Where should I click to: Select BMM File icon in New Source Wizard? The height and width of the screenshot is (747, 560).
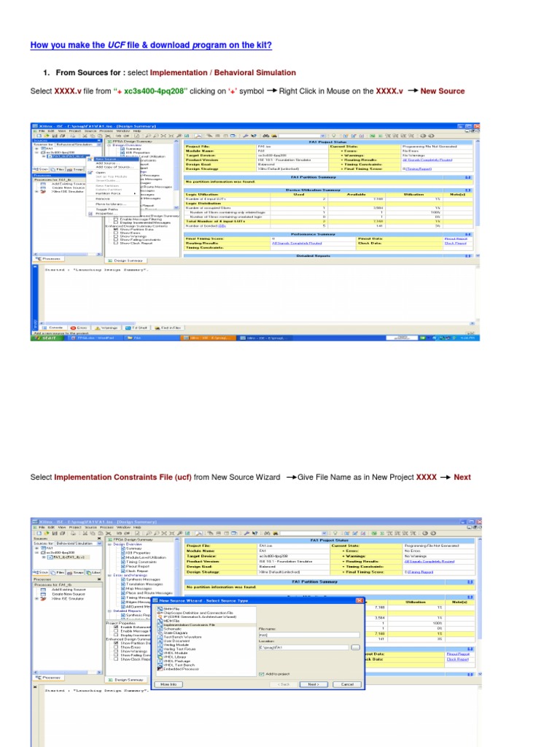click(x=160, y=609)
